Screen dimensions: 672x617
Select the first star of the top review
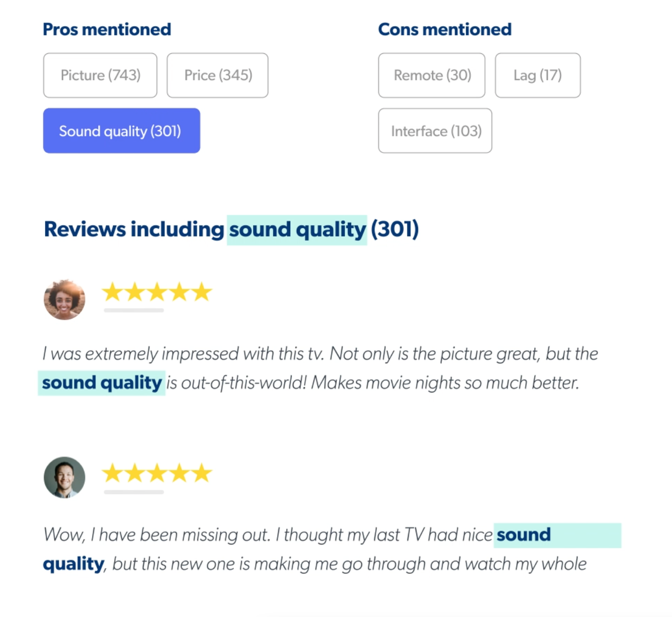[x=112, y=292]
